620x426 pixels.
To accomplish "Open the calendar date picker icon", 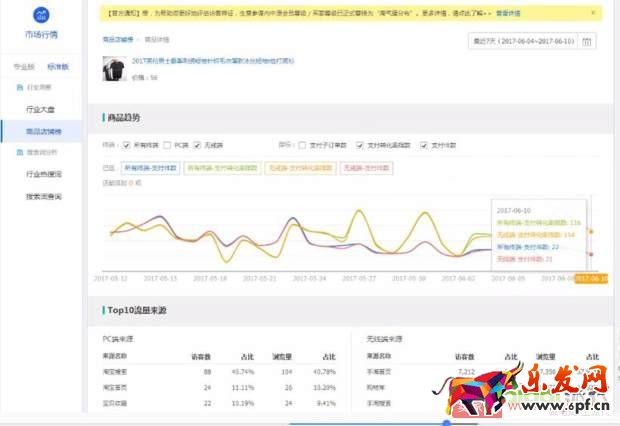I will point(587,41).
